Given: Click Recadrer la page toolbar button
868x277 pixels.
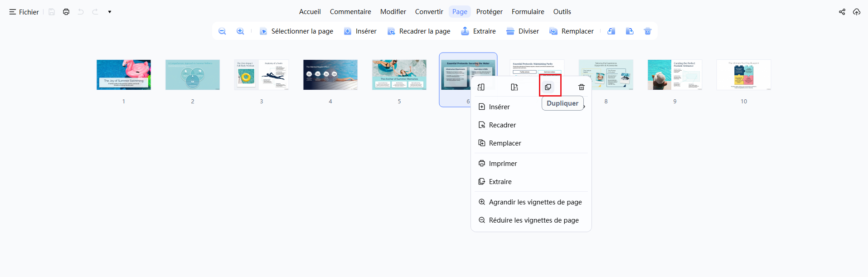Looking at the screenshot, I should 419,31.
